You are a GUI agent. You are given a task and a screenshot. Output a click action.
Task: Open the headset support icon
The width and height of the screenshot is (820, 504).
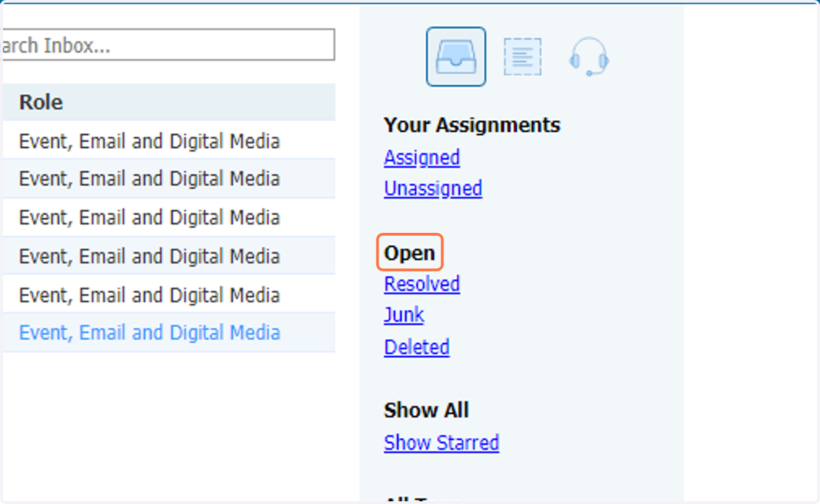click(x=589, y=57)
